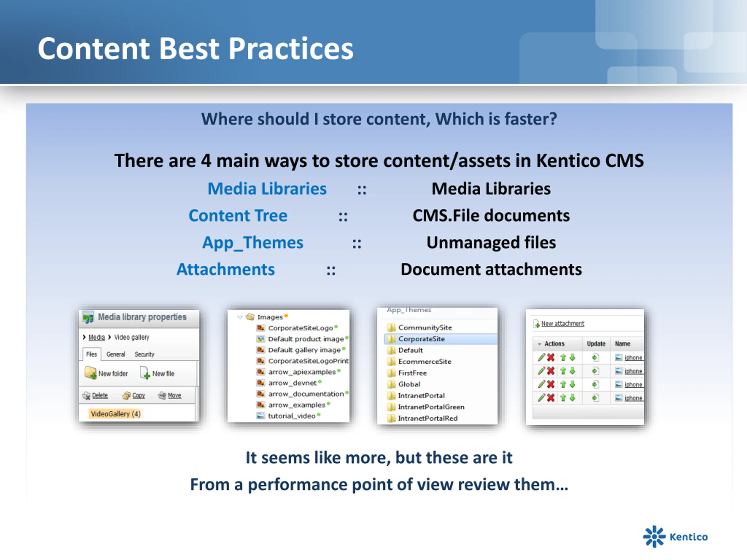Click the tutorial_video file icon
747x560 pixels.
[x=261, y=416]
